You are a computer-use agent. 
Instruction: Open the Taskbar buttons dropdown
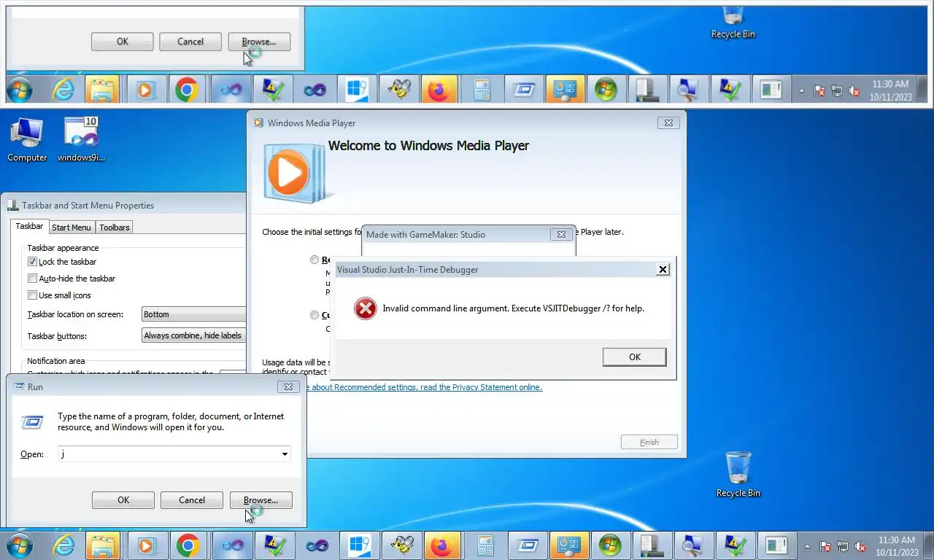click(194, 335)
